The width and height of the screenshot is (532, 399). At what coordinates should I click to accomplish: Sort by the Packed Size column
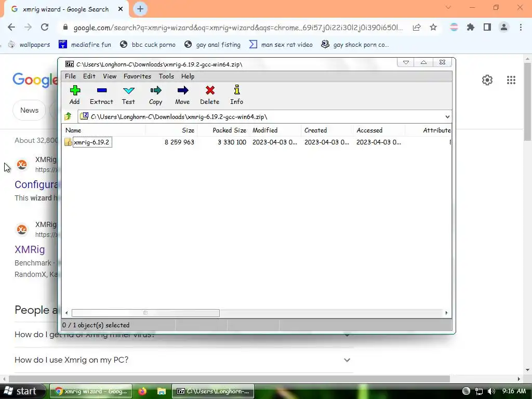(223, 130)
